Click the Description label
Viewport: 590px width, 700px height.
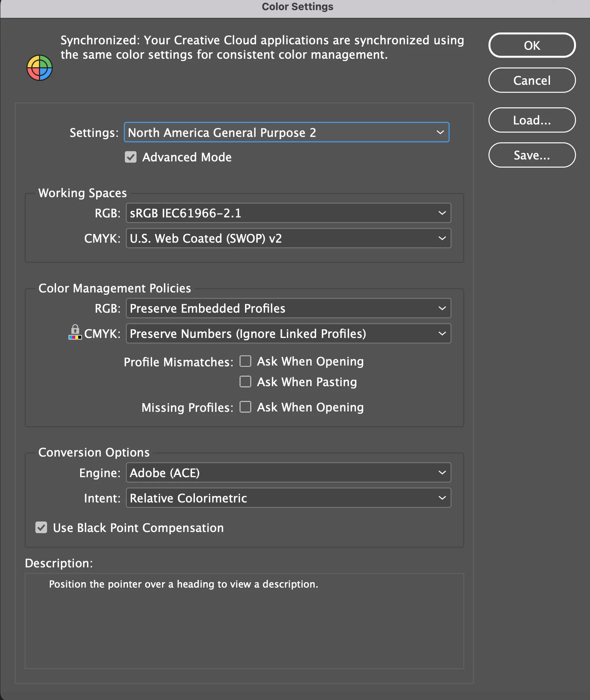(59, 563)
